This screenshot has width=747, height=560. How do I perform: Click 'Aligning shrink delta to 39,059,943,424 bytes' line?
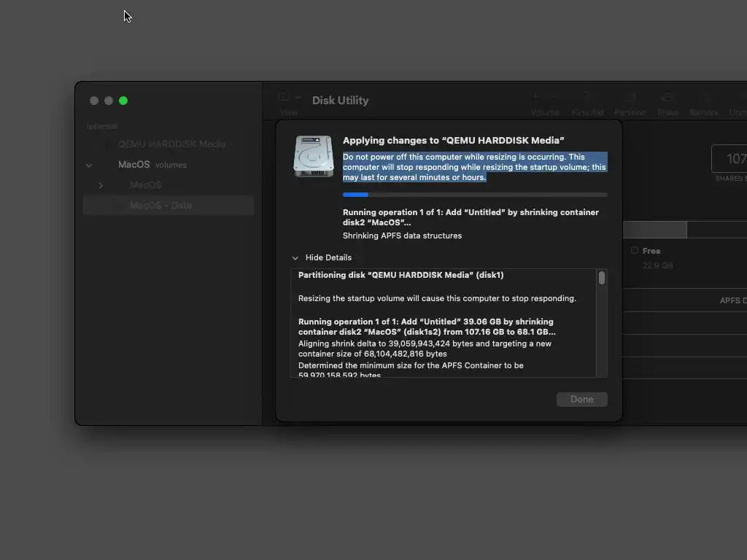pyautogui.click(x=425, y=349)
